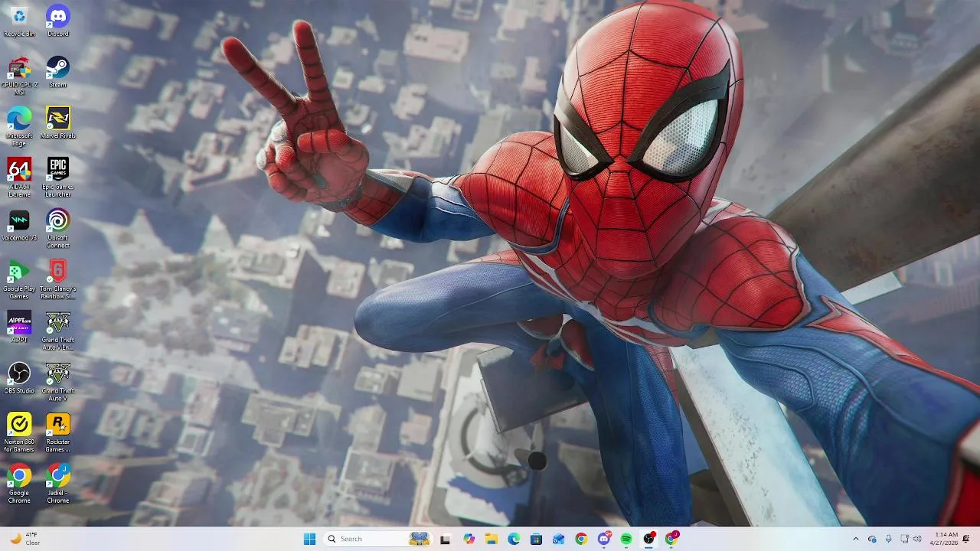Select Norton 360 for Gamers icon
This screenshot has height=551, width=980.
[19, 433]
